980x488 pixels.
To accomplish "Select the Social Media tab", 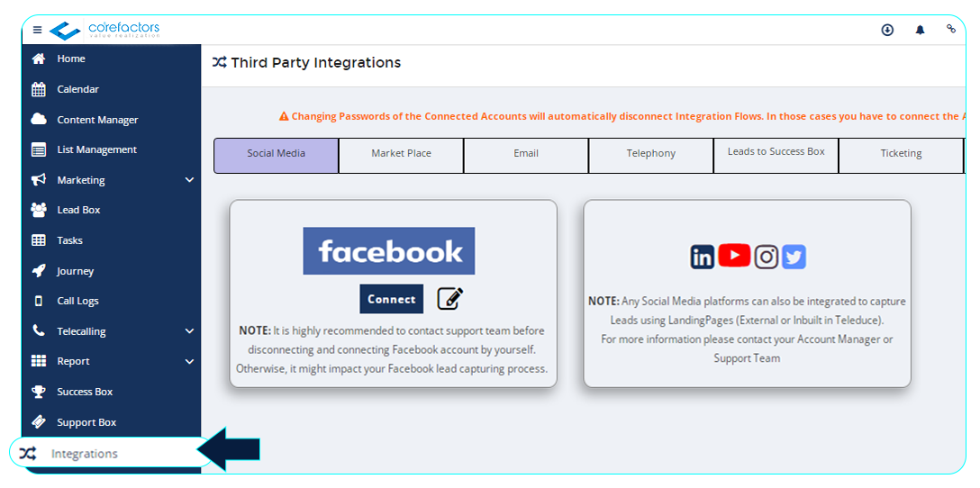I will click(277, 156).
